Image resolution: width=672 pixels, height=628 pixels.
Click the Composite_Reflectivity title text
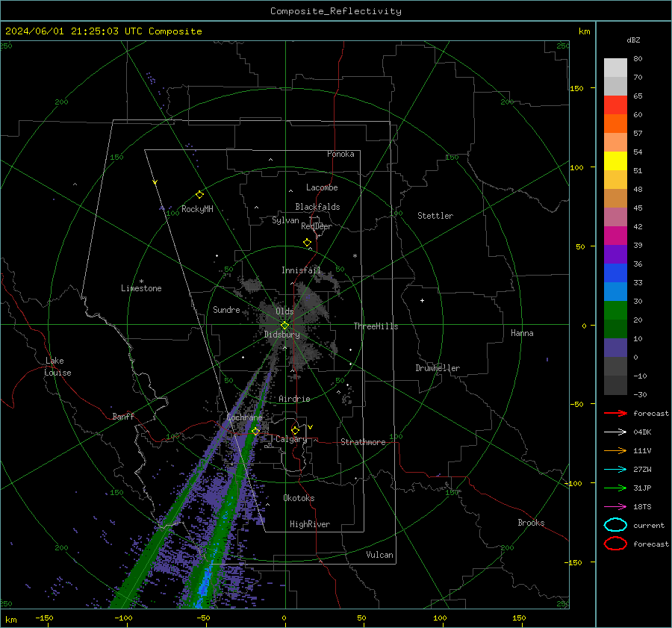click(x=335, y=11)
